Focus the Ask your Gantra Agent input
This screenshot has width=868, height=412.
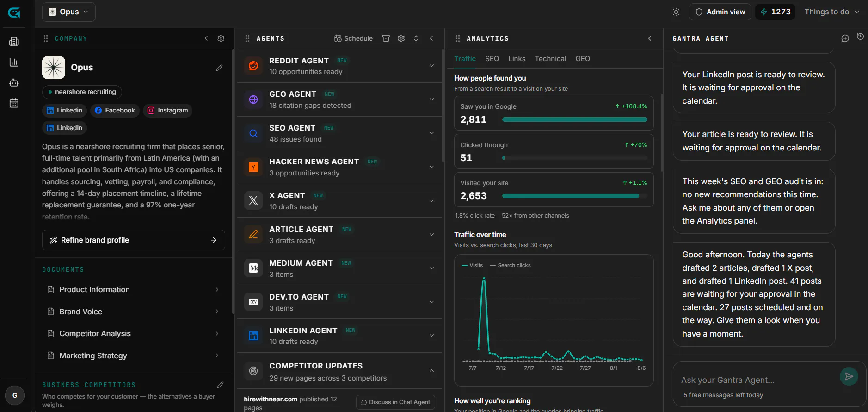(x=758, y=380)
